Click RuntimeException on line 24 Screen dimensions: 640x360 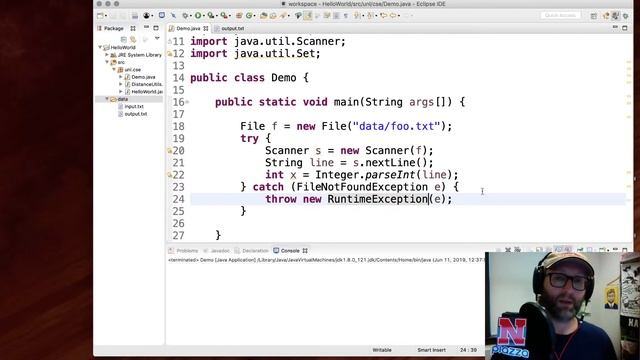coord(378,199)
